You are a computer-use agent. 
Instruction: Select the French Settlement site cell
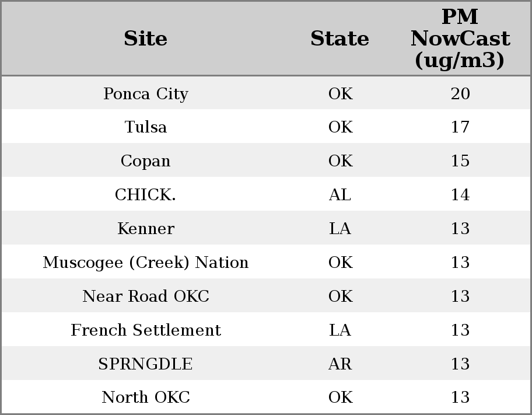[x=145, y=330]
